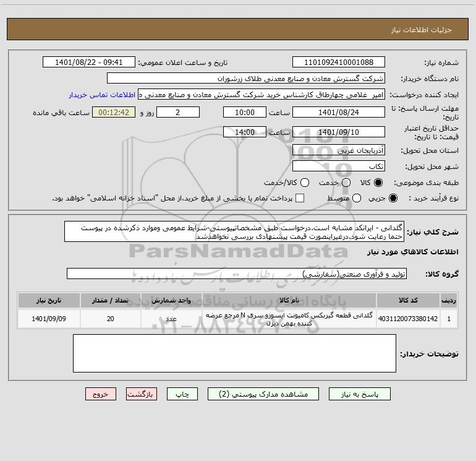Click the عدد unit cell
This screenshot has height=461, width=476.
pos(171,319)
